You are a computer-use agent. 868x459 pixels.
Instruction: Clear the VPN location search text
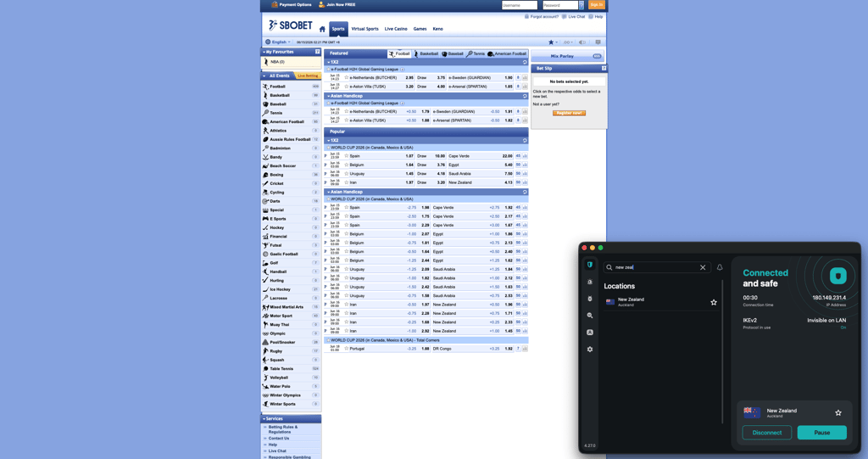click(x=703, y=267)
